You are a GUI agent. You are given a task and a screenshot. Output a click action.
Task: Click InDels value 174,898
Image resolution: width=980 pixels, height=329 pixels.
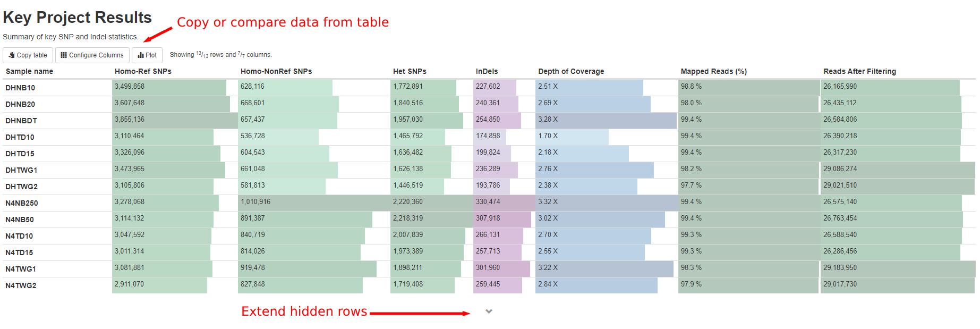click(x=488, y=136)
